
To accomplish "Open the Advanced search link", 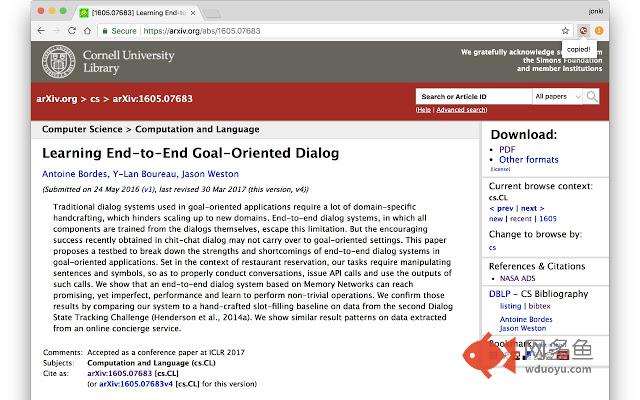I will tap(461, 110).
